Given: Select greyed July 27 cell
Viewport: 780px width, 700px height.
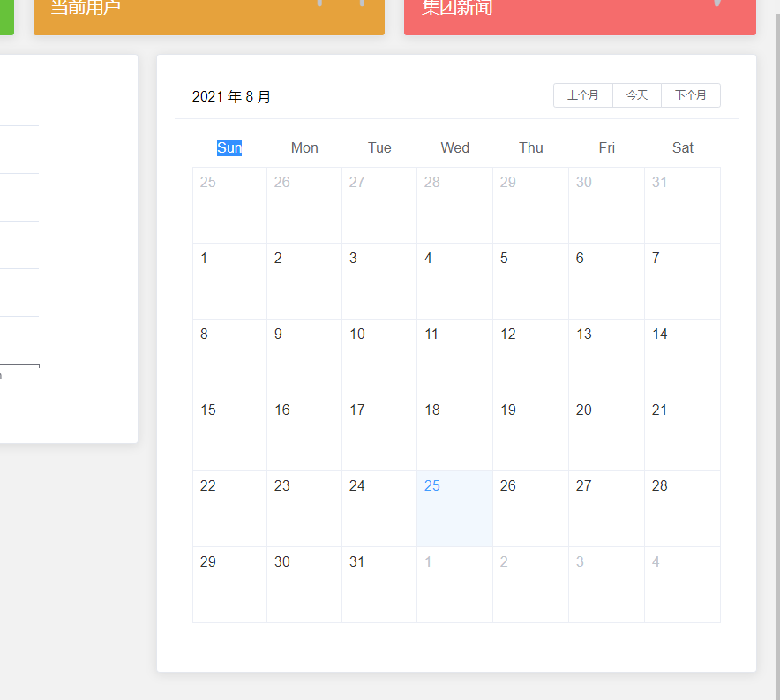Looking at the screenshot, I should pos(379,206).
